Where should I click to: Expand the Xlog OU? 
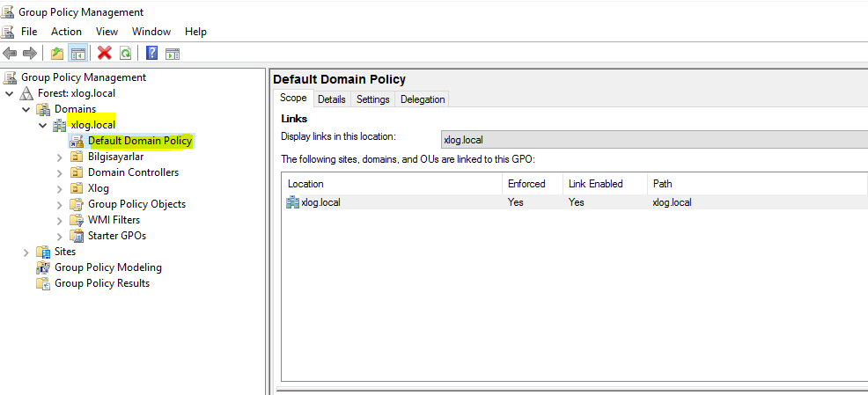click(x=60, y=189)
